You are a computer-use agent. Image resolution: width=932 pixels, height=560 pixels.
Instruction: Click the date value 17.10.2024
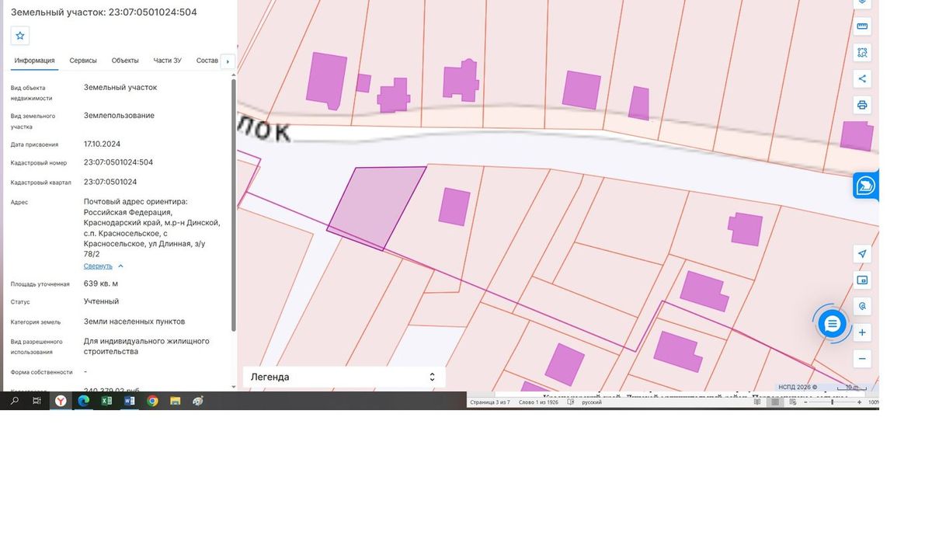click(x=102, y=144)
